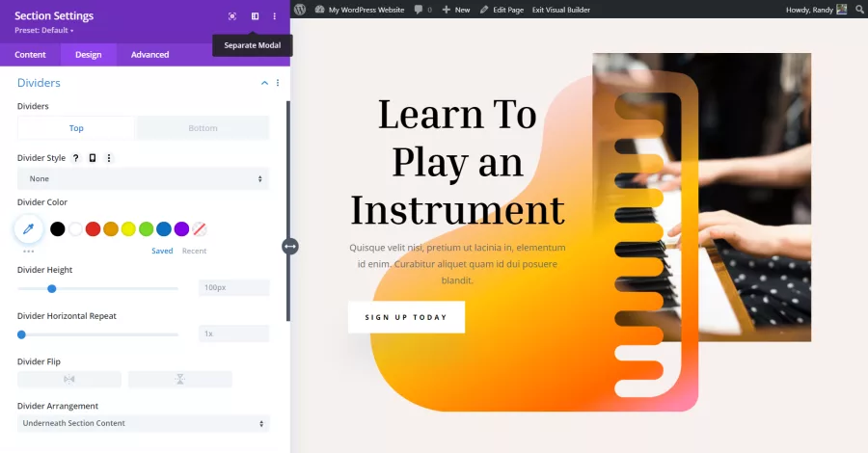Open the Preset Default dropdown
The width and height of the screenshot is (868, 453).
tap(43, 31)
